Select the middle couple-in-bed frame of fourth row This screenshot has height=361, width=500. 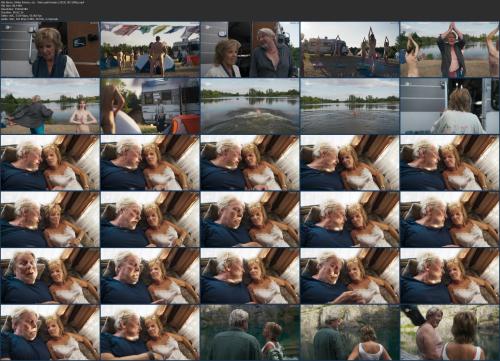pyautogui.click(x=250, y=219)
